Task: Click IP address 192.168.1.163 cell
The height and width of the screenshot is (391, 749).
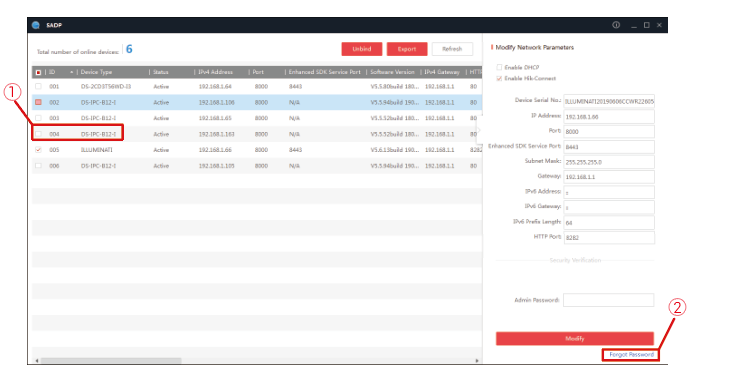Action: (216, 134)
